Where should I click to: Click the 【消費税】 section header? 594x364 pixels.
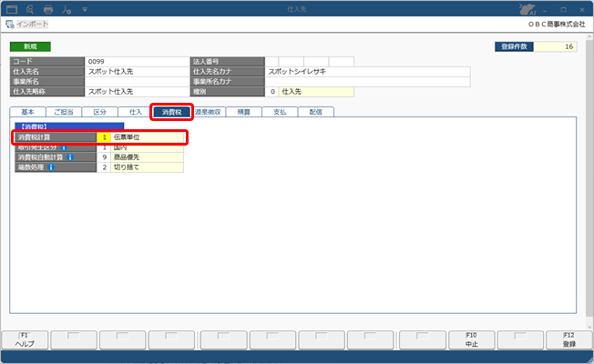pos(69,126)
